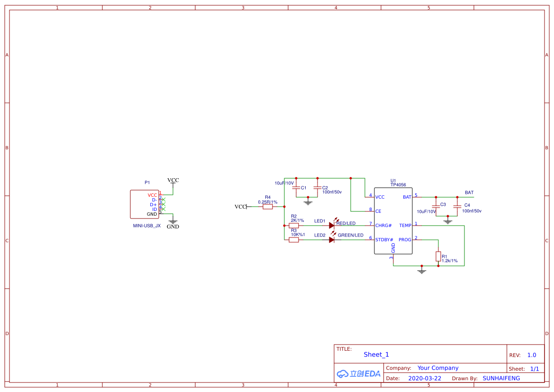The width and height of the screenshot is (554, 392).
Task: Click the sheet number 1/1
Action: tap(535, 369)
